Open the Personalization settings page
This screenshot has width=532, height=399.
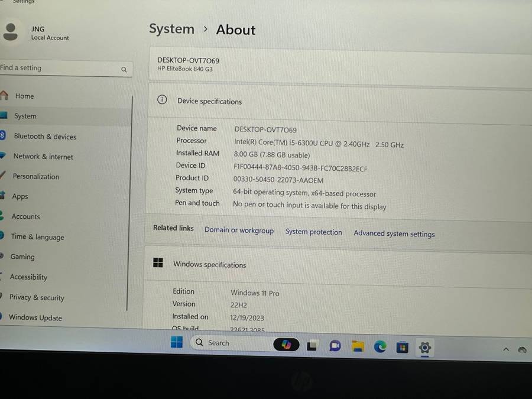(x=36, y=176)
